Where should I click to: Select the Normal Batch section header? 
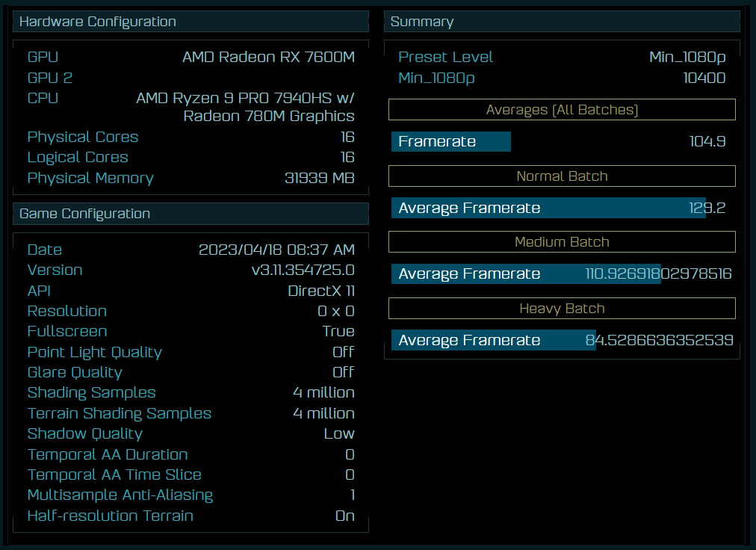point(562,176)
